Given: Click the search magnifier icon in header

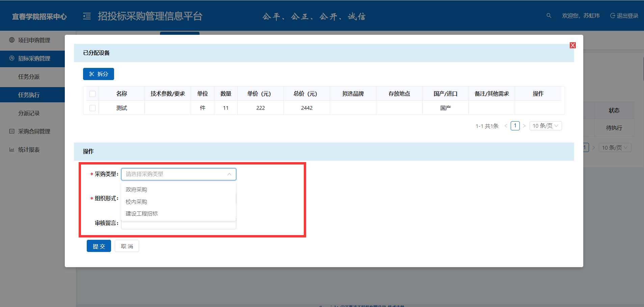Looking at the screenshot, I should (549, 16).
